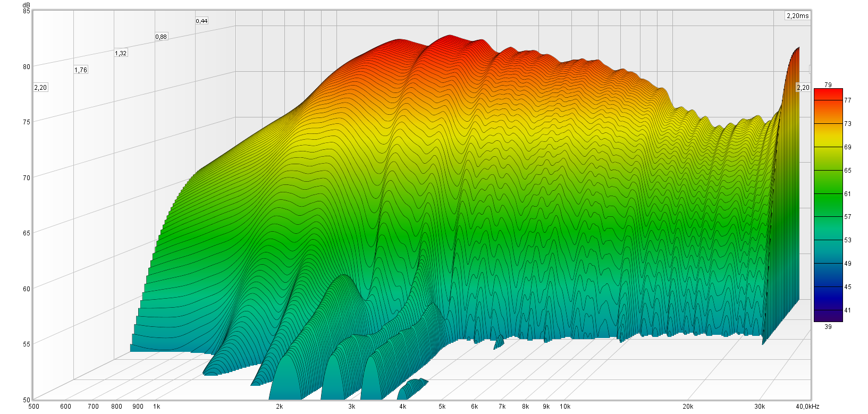Click the 40,0kHz axis end label
Viewport: 868px width, 414px height.
click(807, 407)
